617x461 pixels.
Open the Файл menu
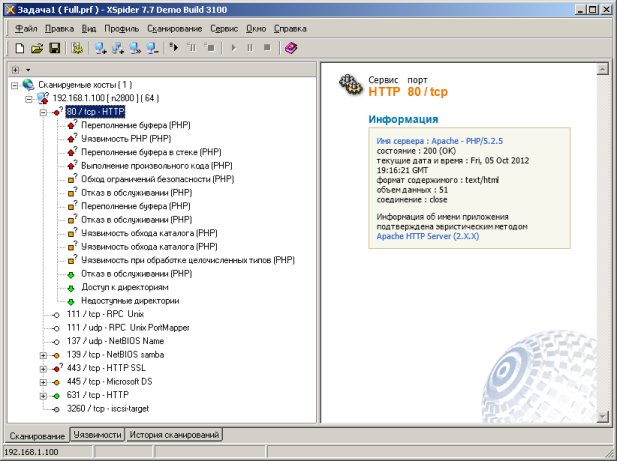tap(26, 29)
